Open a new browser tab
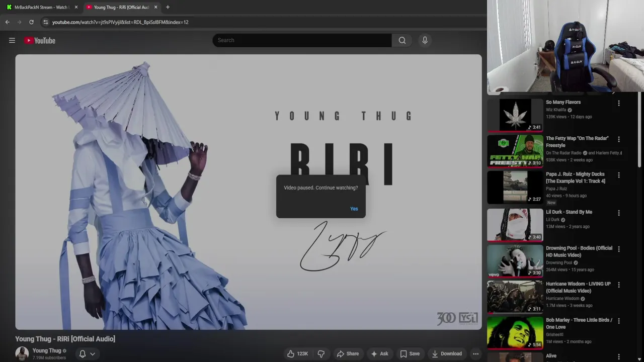Viewport: 644px width, 362px height. [x=168, y=7]
